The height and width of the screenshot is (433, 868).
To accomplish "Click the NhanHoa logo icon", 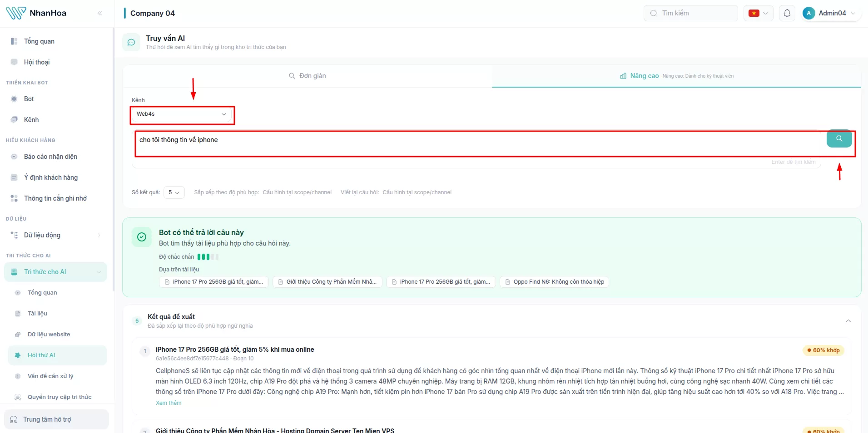I will pyautogui.click(x=16, y=13).
